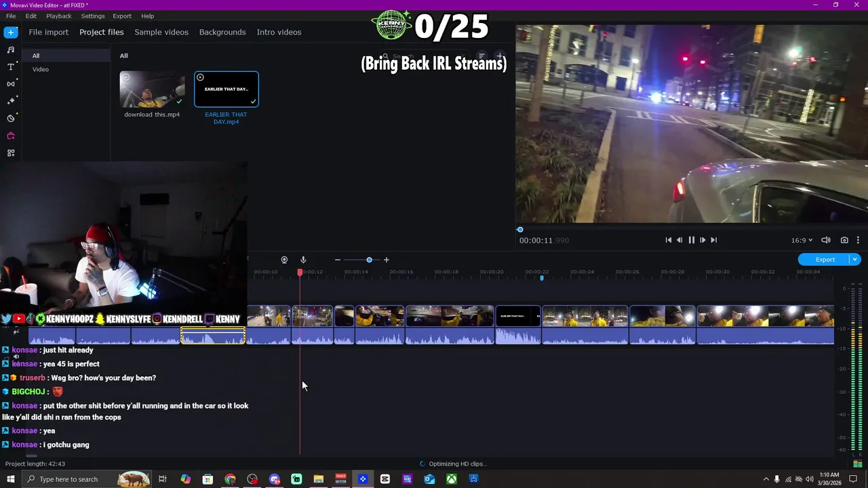
Task: Open the Transitions bowtie icon panel
Action: 11,84
